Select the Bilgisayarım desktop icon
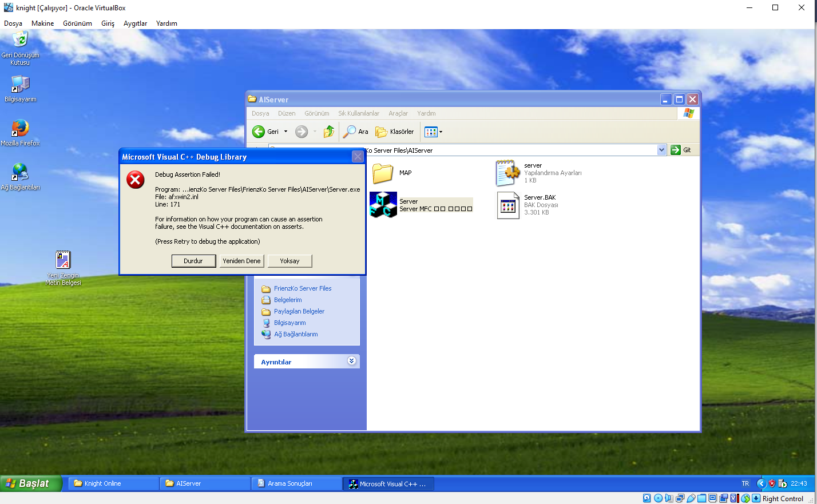Screen dimensions: 817x504 tap(20, 84)
